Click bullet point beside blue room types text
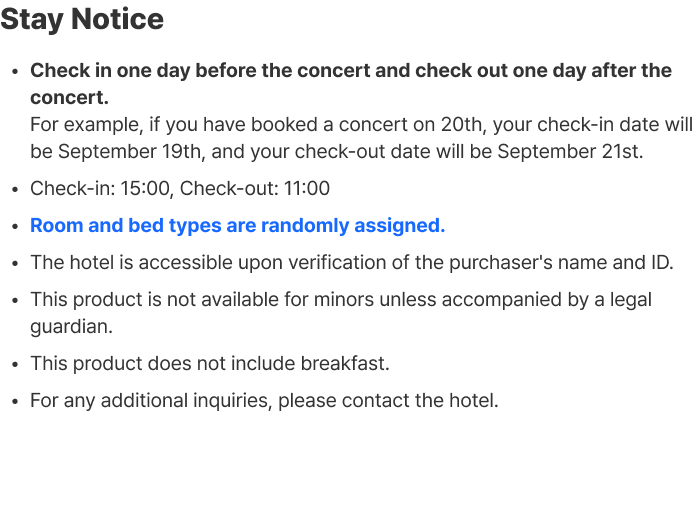The image size is (700, 513). 14,226
